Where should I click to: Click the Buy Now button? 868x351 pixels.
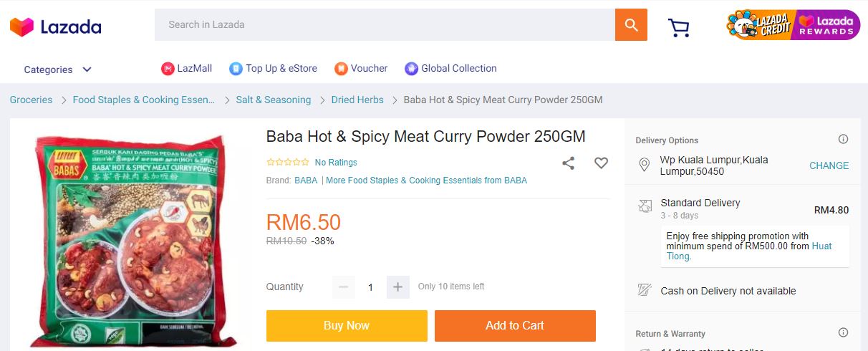click(x=347, y=326)
